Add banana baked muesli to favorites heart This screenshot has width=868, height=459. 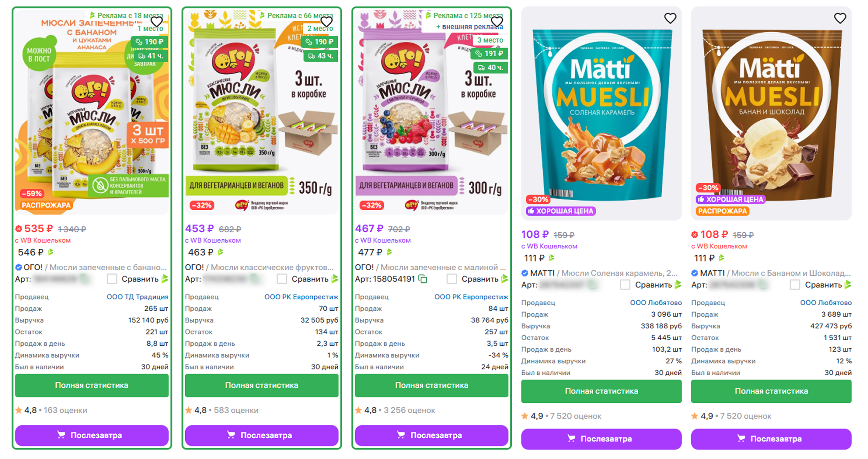[156, 22]
